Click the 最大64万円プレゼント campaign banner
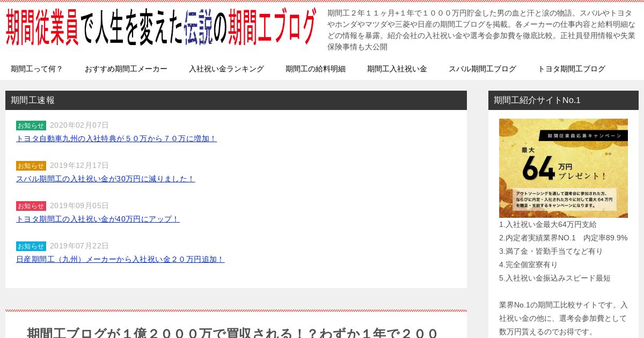644x338 pixels. click(563, 168)
